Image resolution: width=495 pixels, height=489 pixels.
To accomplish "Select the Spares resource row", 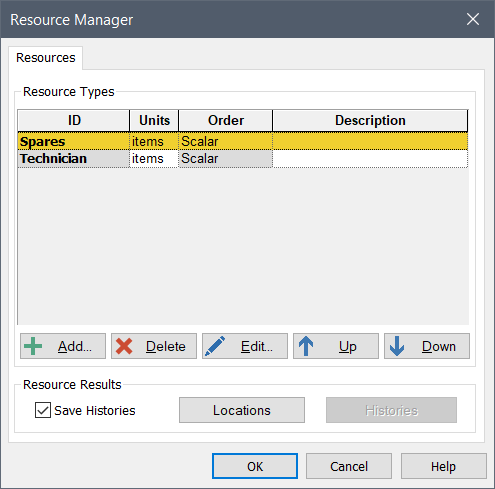I will click(x=243, y=141).
